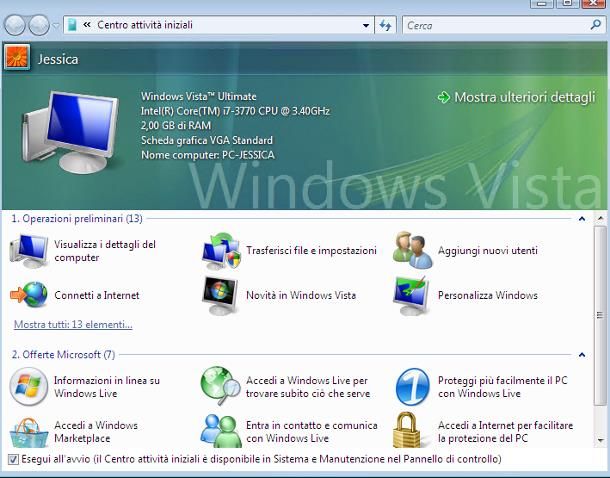Click the Windows Vista™ Ultimate text
This screenshot has height=478, width=610.
tap(199, 96)
